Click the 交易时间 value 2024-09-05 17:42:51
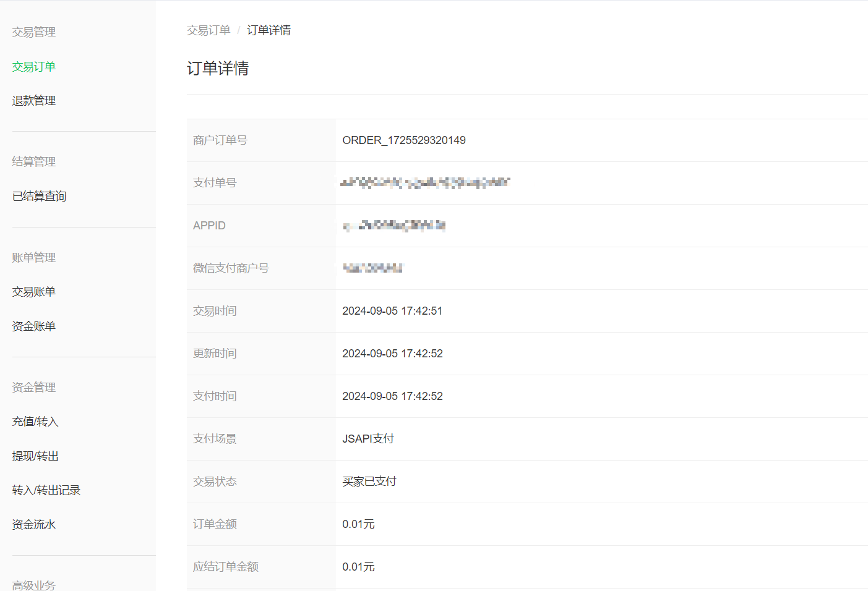 pyautogui.click(x=392, y=311)
